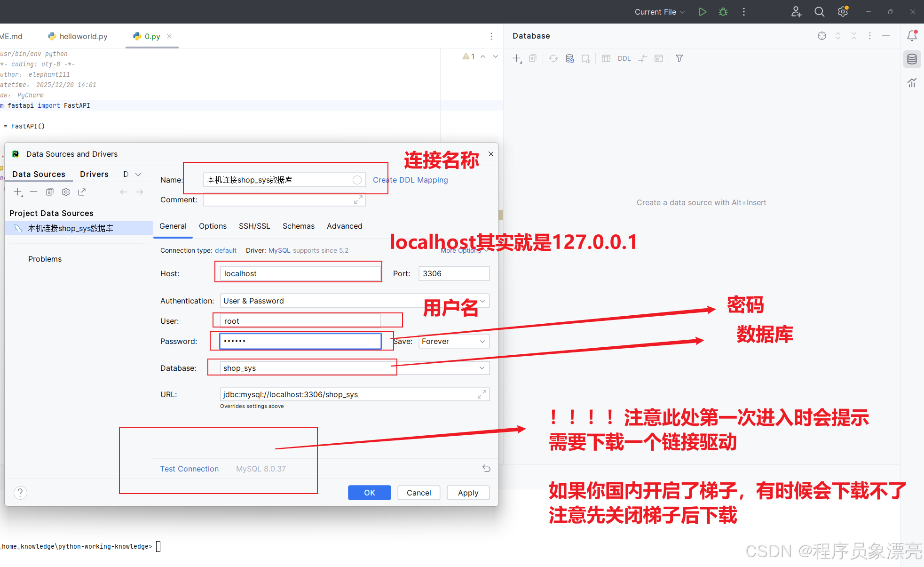Click the Test Connection link

coord(189,469)
